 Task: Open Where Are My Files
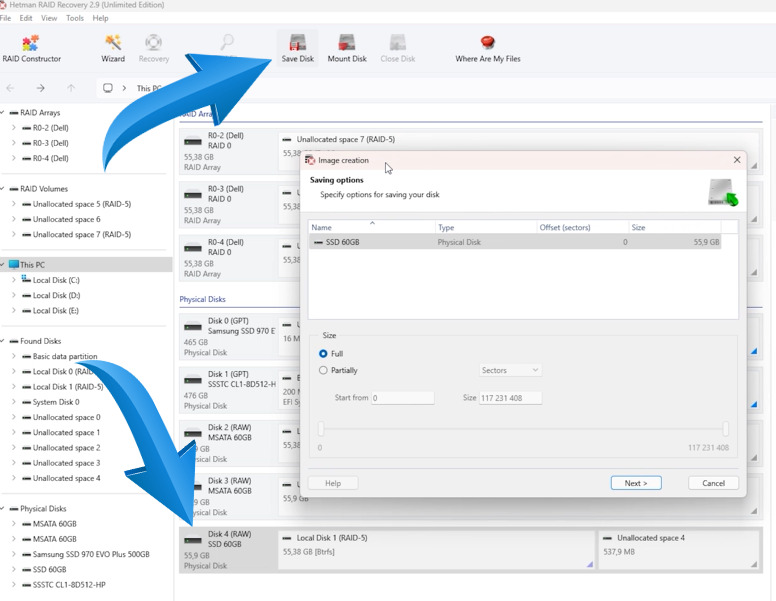click(487, 49)
